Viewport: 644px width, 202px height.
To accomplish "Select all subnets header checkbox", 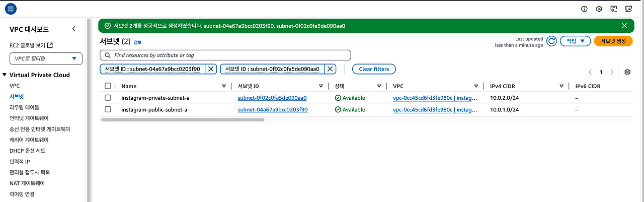I will pyautogui.click(x=108, y=86).
